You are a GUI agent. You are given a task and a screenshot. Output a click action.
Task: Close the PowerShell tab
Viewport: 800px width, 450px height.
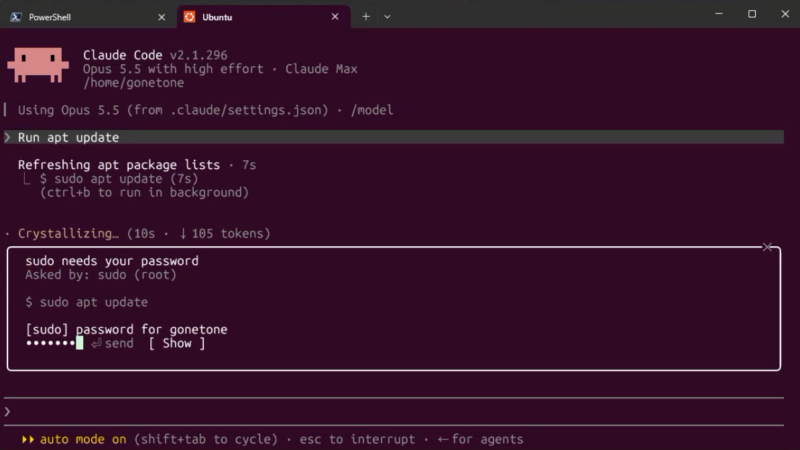point(161,17)
